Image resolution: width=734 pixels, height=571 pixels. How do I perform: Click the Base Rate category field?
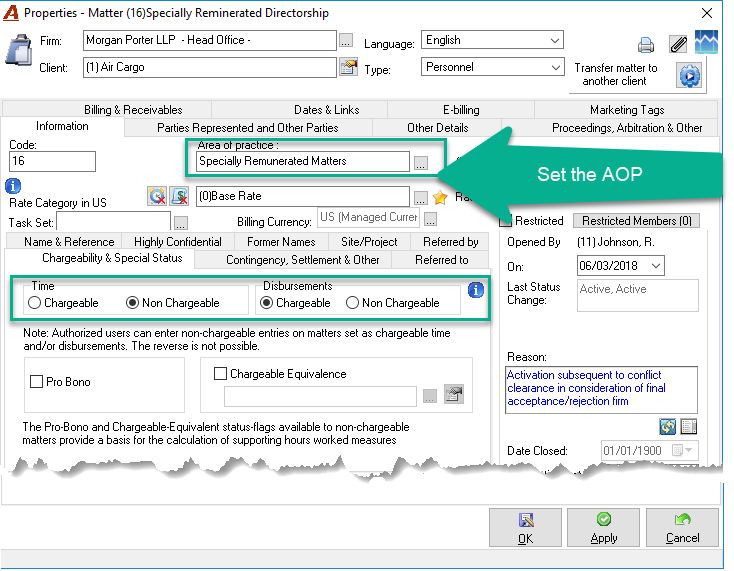click(303, 197)
